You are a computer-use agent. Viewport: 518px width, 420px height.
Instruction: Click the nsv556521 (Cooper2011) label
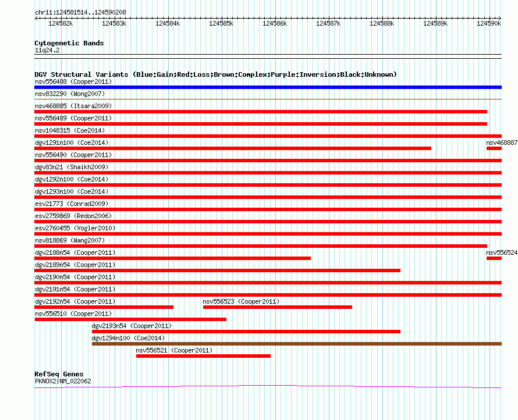(x=174, y=350)
